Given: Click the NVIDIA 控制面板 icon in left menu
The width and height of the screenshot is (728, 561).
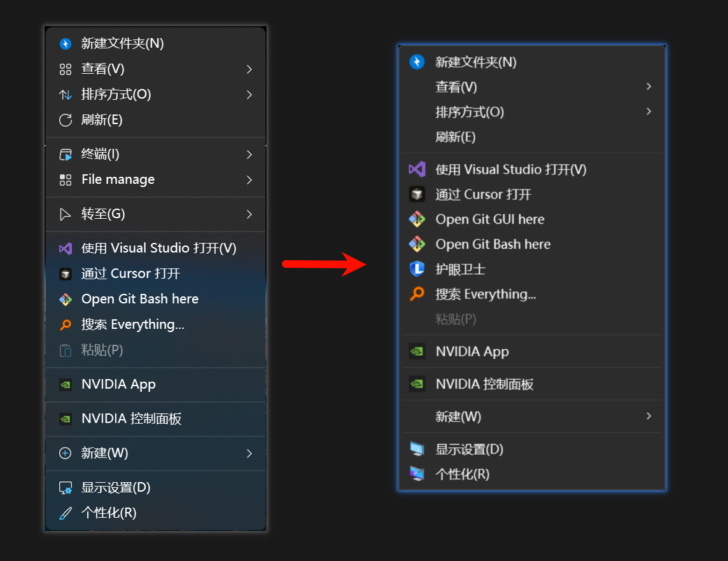Looking at the screenshot, I should click(66, 419).
